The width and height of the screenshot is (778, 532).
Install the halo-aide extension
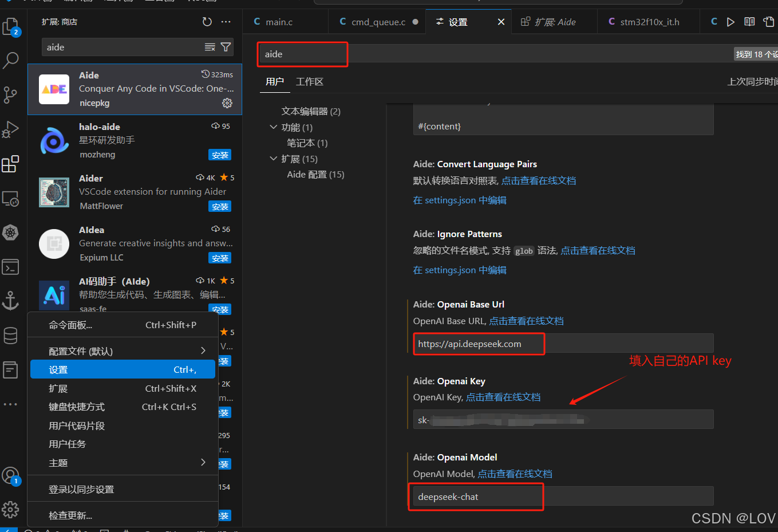(220, 155)
